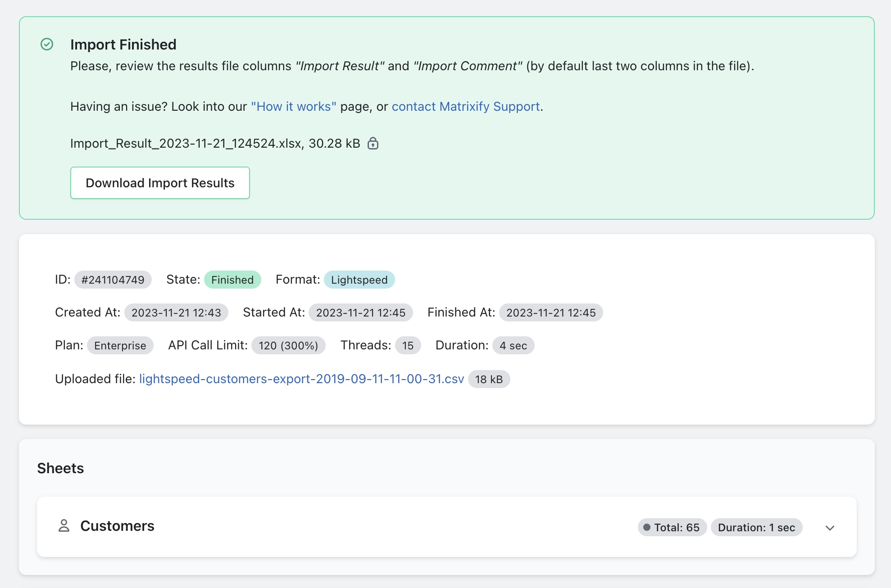Click the Lightspeed format badge
Screen dimensions: 891x588
click(359, 280)
